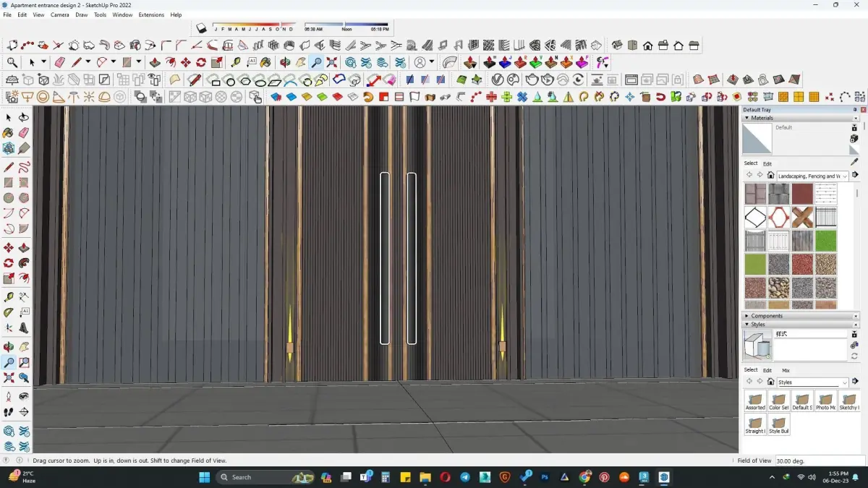Activate the Pan hand tool in left toolbar
868x488 pixels.
(24, 347)
